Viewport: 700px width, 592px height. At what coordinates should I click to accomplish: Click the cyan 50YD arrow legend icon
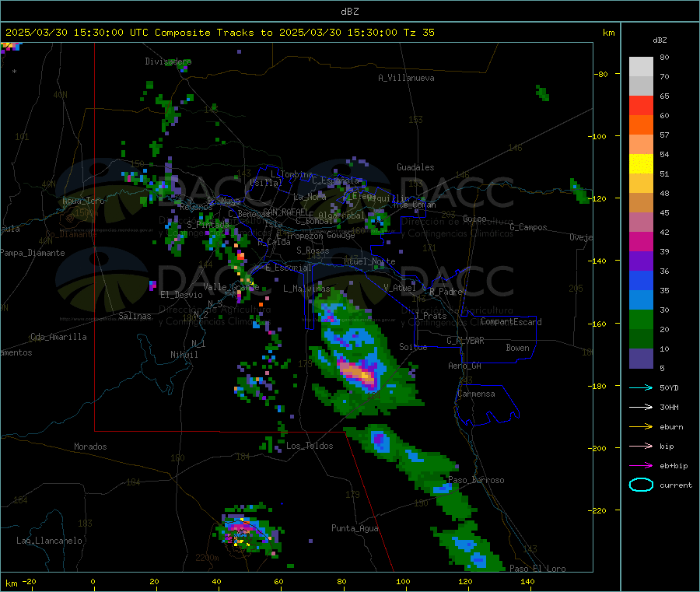click(x=641, y=387)
